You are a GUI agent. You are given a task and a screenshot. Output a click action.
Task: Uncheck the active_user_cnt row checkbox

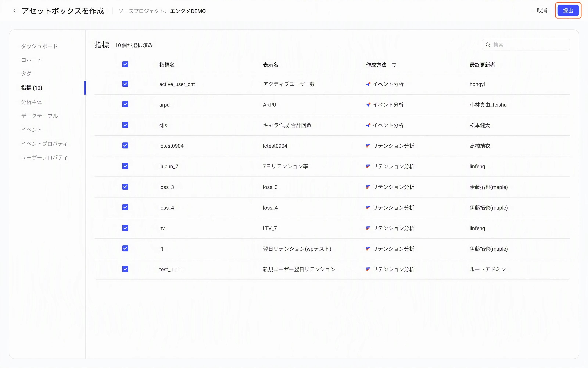pyautogui.click(x=125, y=84)
